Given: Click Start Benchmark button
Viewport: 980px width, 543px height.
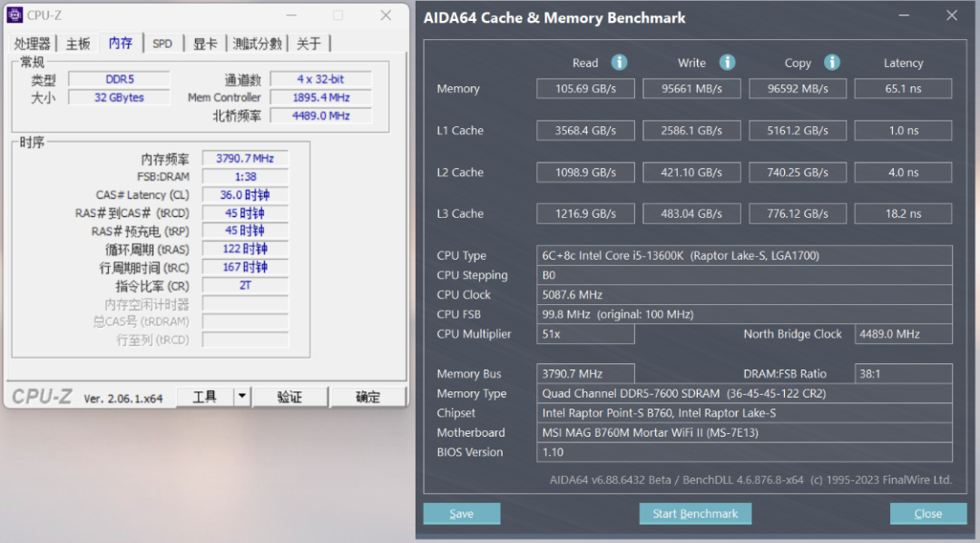Looking at the screenshot, I should (x=695, y=514).
